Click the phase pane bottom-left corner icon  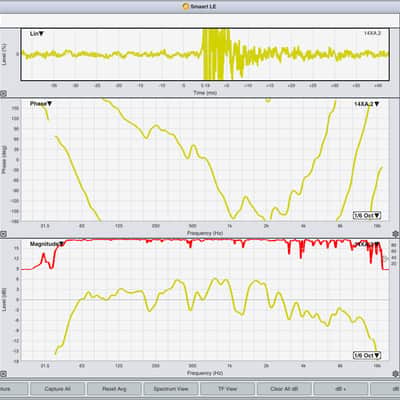3,234
